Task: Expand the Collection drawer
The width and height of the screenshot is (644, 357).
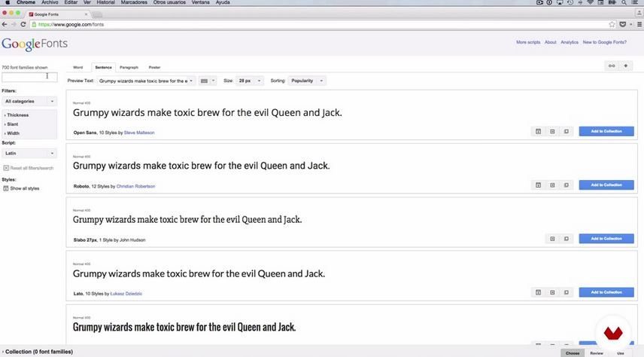Action: (38, 352)
